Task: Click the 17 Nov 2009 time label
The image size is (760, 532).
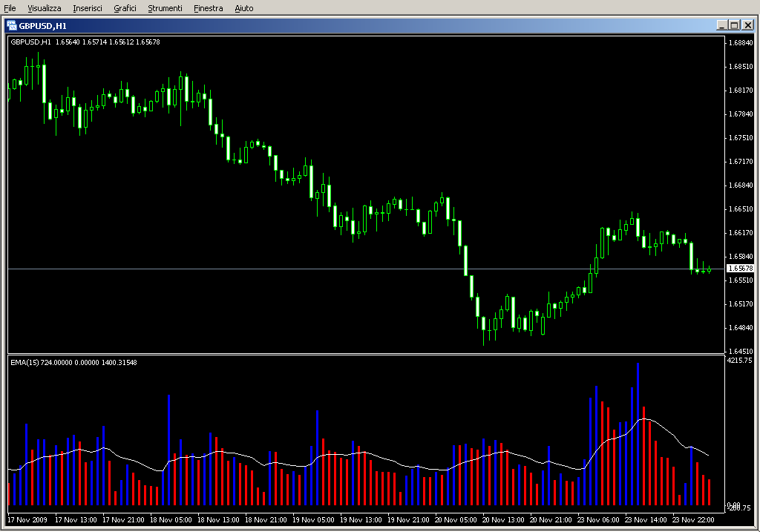Action: coord(27,520)
